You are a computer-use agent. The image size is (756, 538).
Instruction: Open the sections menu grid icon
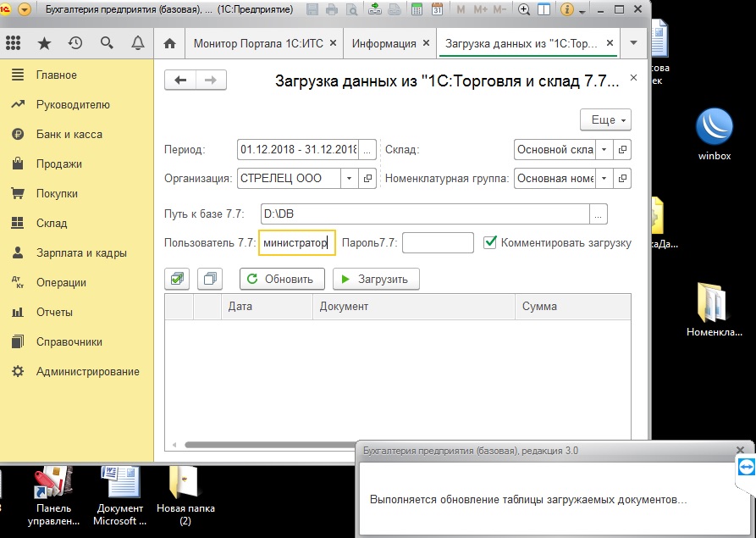(x=13, y=43)
